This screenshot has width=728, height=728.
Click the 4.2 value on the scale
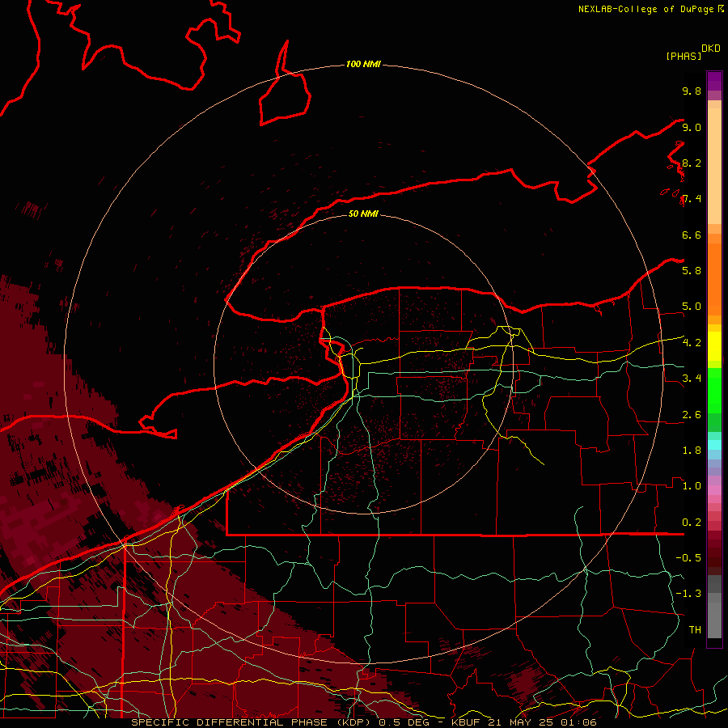pyautogui.click(x=692, y=343)
